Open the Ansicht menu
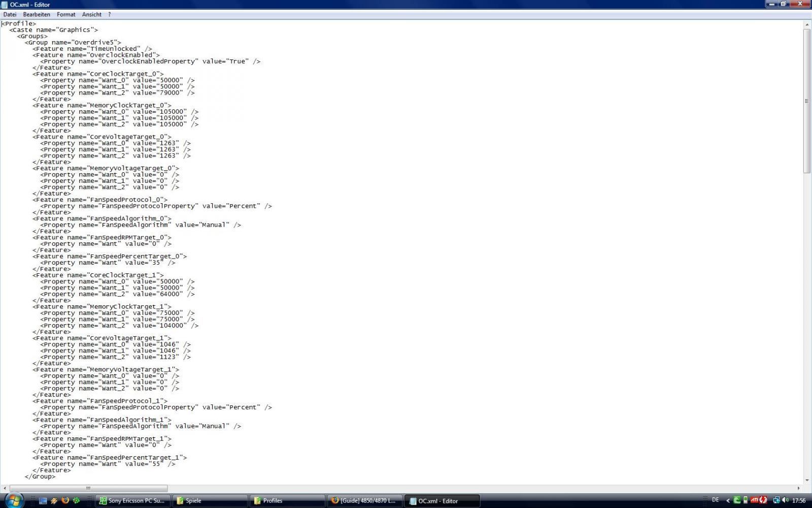This screenshot has width=812, height=508. coord(92,15)
